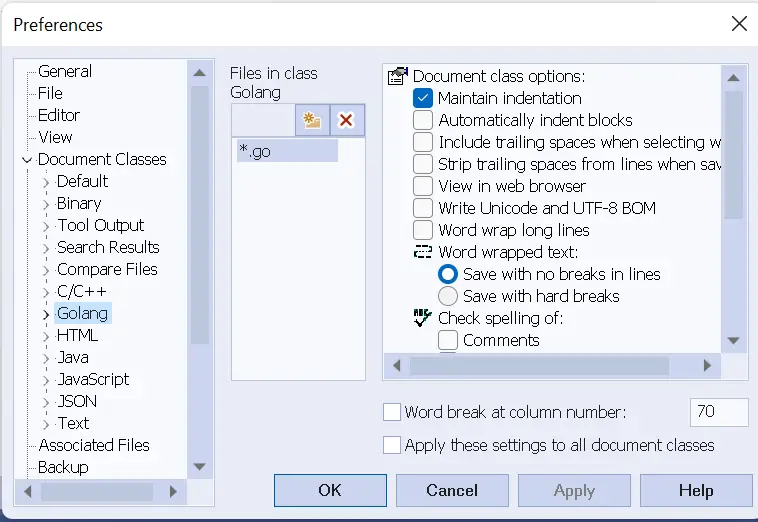Uncheck Maintain indentation
This screenshot has width=758, height=522.
pos(423,98)
